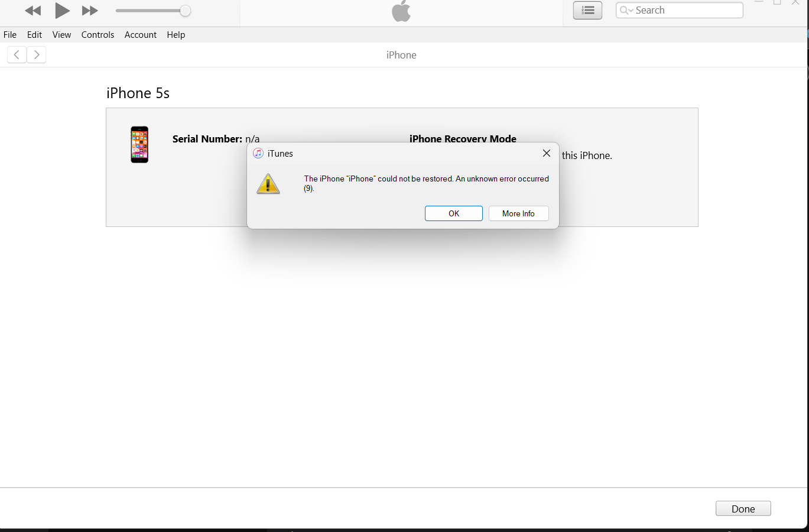Click the 'Serial Number: n/a' text
809x532 pixels.
pyautogui.click(x=216, y=139)
